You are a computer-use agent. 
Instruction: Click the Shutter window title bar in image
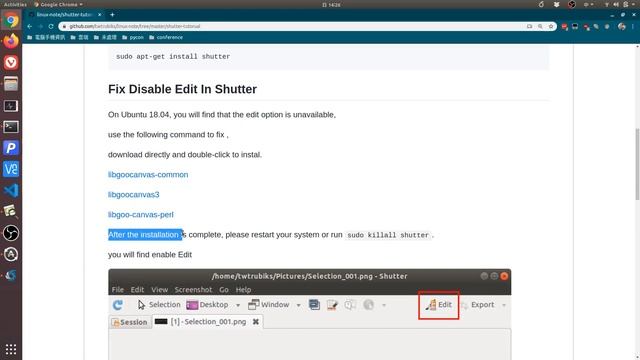coord(309,276)
